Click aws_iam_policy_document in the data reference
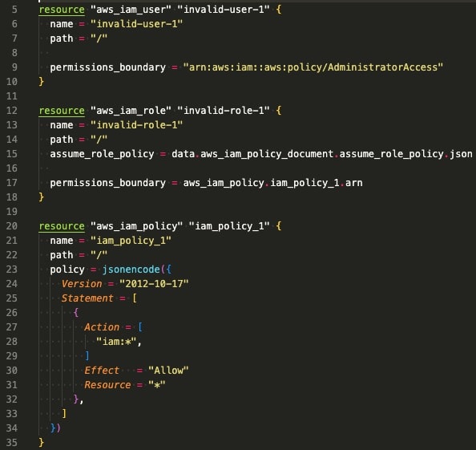476x450 pixels. pyautogui.click(x=267, y=154)
